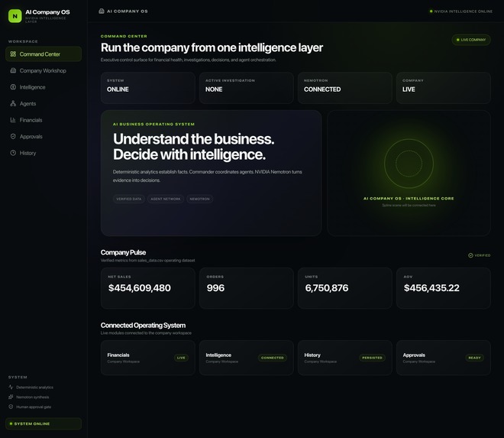Select the Nemotron Connected card
This screenshot has width=504, height=438.
point(345,88)
